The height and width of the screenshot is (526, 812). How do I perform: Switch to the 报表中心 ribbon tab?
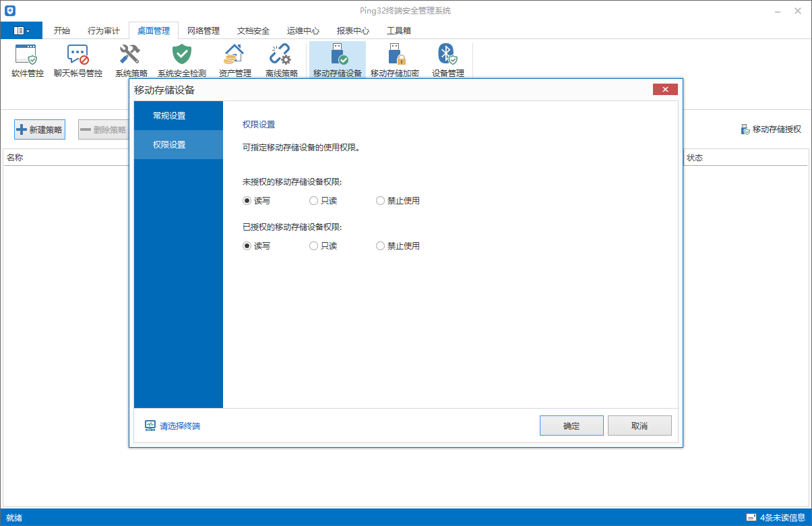tap(353, 31)
